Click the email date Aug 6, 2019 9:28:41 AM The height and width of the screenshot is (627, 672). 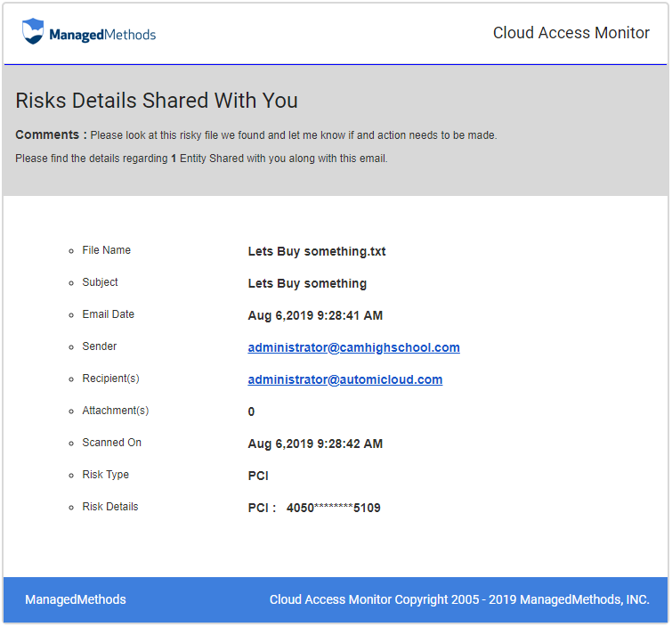315,315
